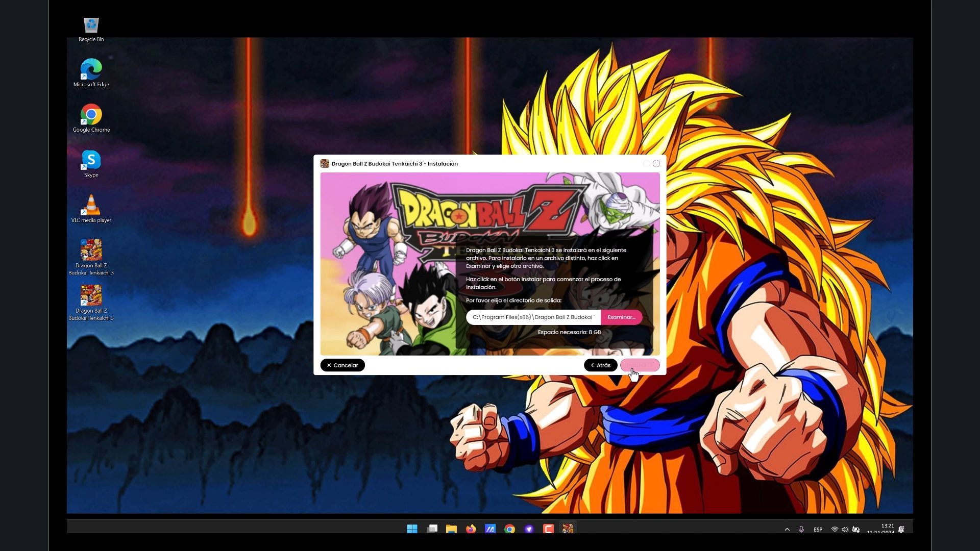
Task: Open the notifications bell in the tray
Action: click(x=901, y=530)
